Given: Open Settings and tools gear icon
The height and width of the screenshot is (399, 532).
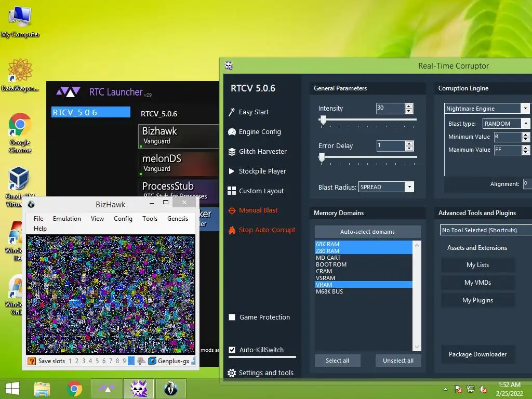Looking at the screenshot, I should point(232,373).
